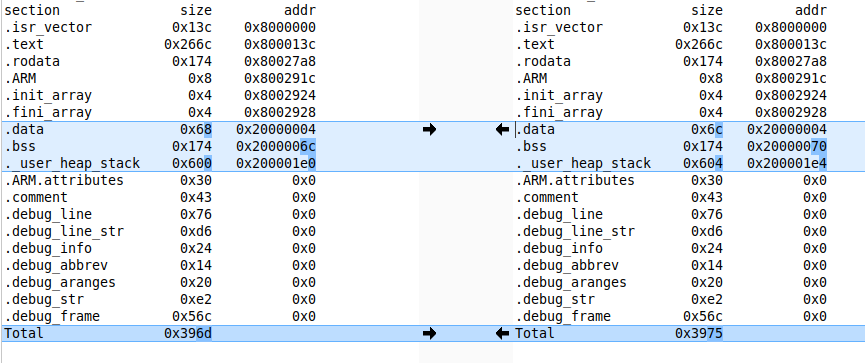Click the 0xd6 size in the right pane

click(707, 232)
